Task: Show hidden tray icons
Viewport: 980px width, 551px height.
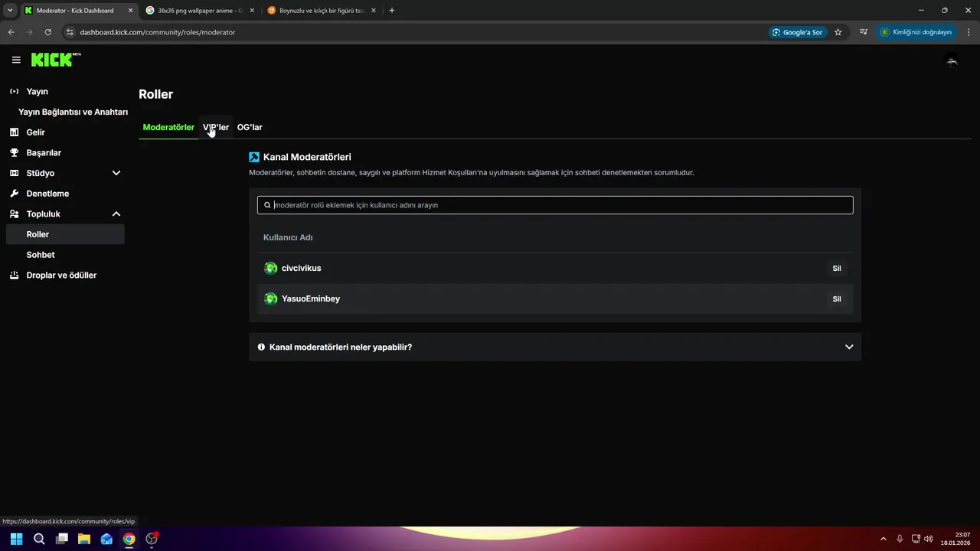Action: click(x=884, y=539)
